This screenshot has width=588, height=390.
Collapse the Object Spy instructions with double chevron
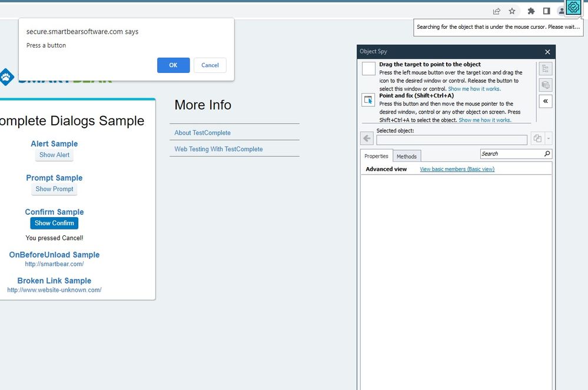point(545,101)
